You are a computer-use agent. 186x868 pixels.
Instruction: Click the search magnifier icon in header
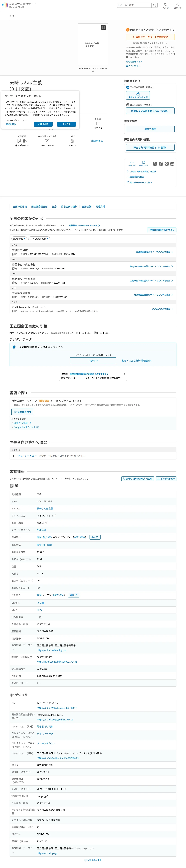tap(154, 5)
